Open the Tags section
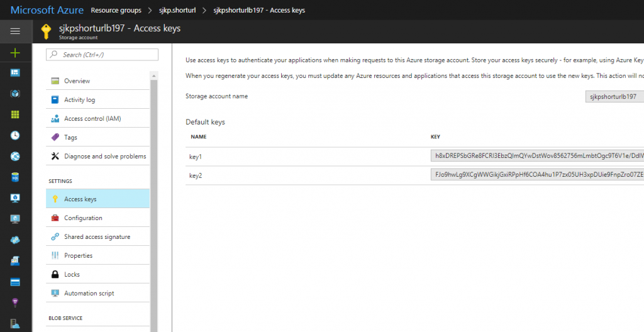Image resolution: width=644 pixels, height=332 pixels. (x=70, y=138)
